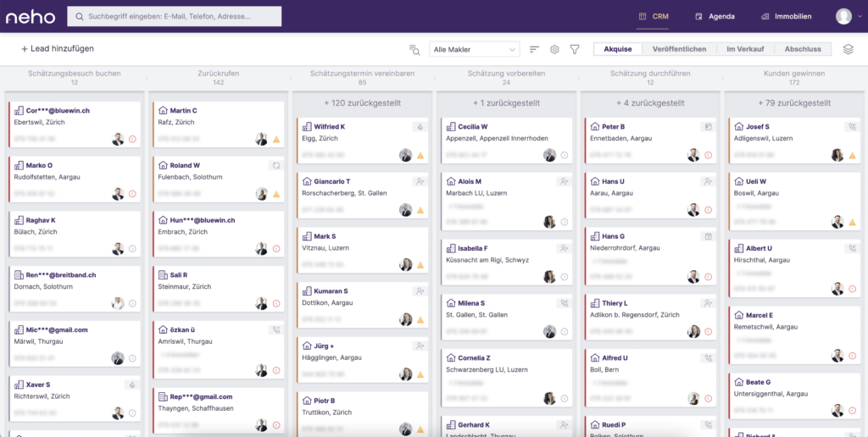Expand the 120 zurückgestellt leads
The height and width of the screenshot is (437, 868).
tap(363, 102)
